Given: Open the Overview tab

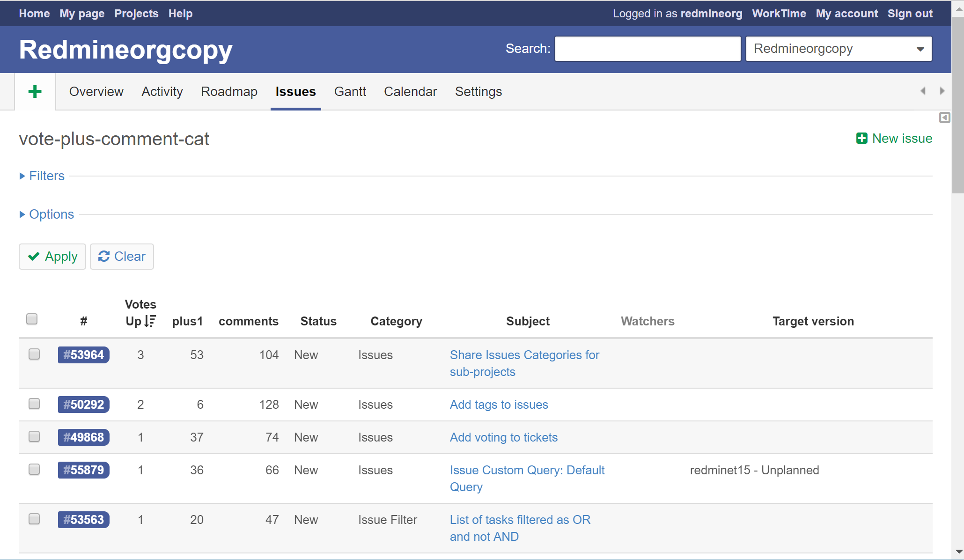Looking at the screenshot, I should 96,91.
